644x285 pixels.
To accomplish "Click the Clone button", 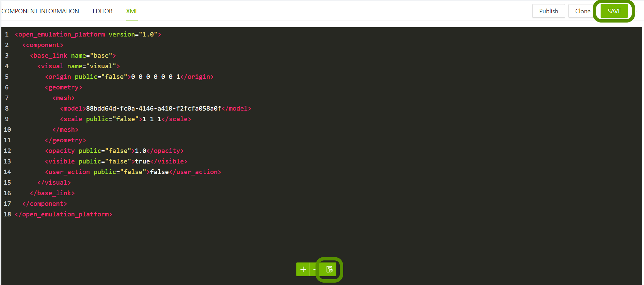I will (x=582, y=11).
